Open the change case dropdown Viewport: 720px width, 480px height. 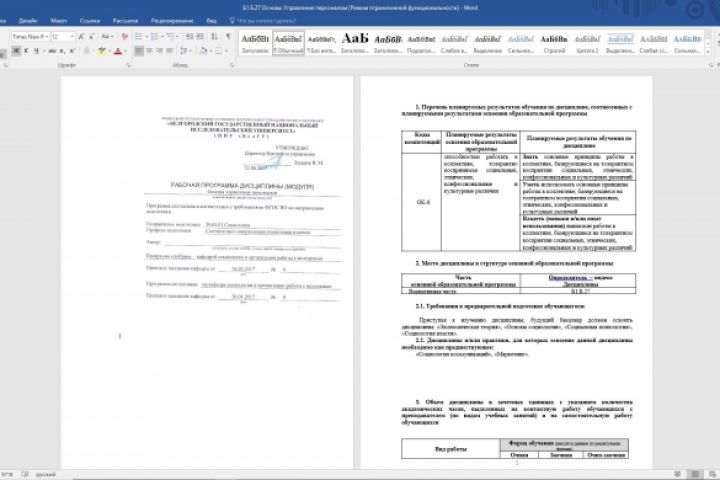(x=107, y=36)
